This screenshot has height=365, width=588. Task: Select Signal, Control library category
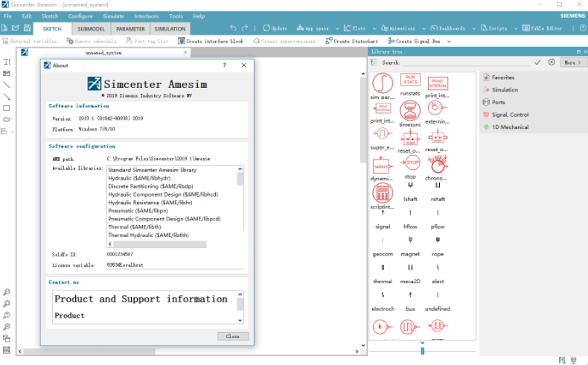pos(510,115)
